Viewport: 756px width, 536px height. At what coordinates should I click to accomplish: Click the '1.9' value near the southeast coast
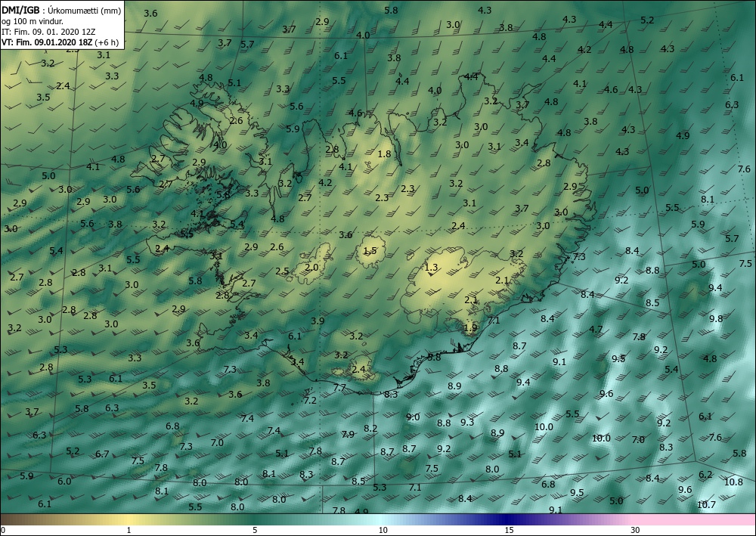tap(470, 328)
